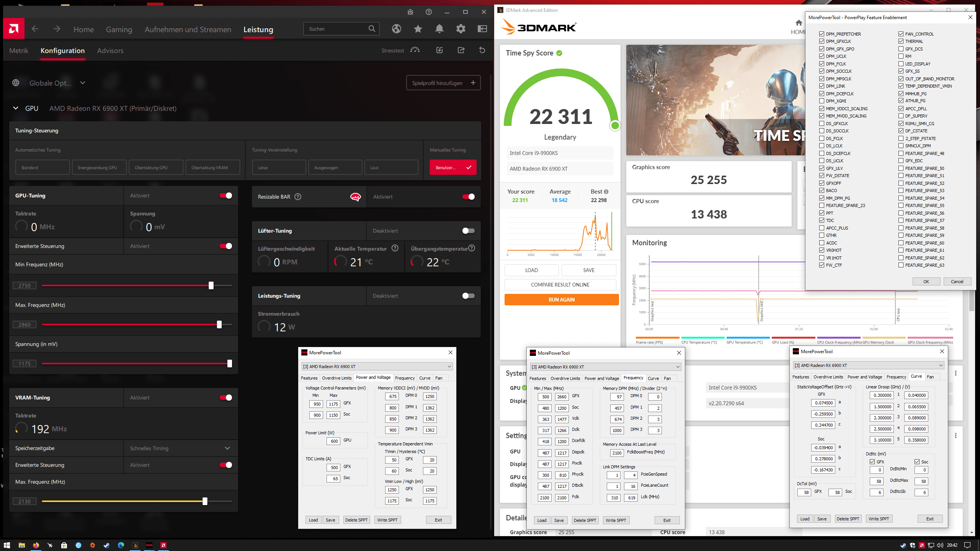980x551 pixels.
Task: Click the reset tuning arrow icon
Action: click(482, 50)
